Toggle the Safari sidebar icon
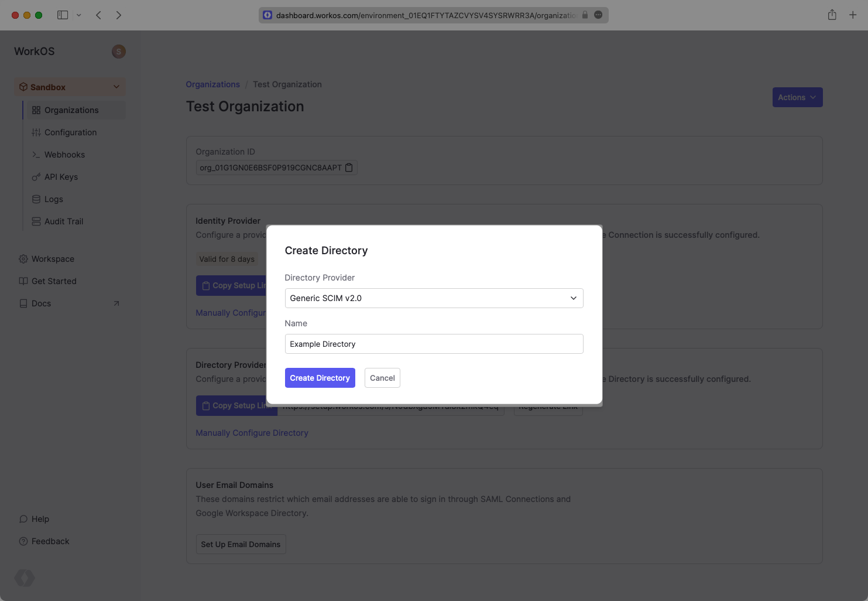The width and height of the screenshot is (868, 601). click(x=63, y=15)
